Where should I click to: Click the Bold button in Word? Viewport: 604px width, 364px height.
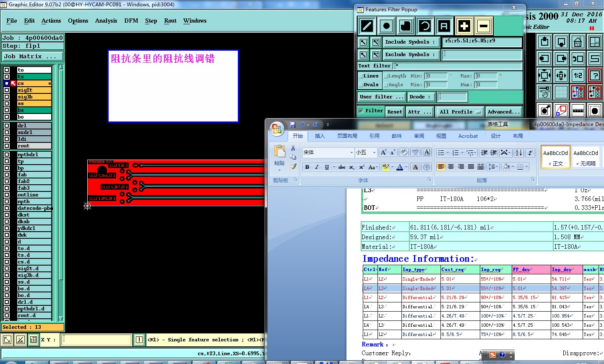coord(307,167)
